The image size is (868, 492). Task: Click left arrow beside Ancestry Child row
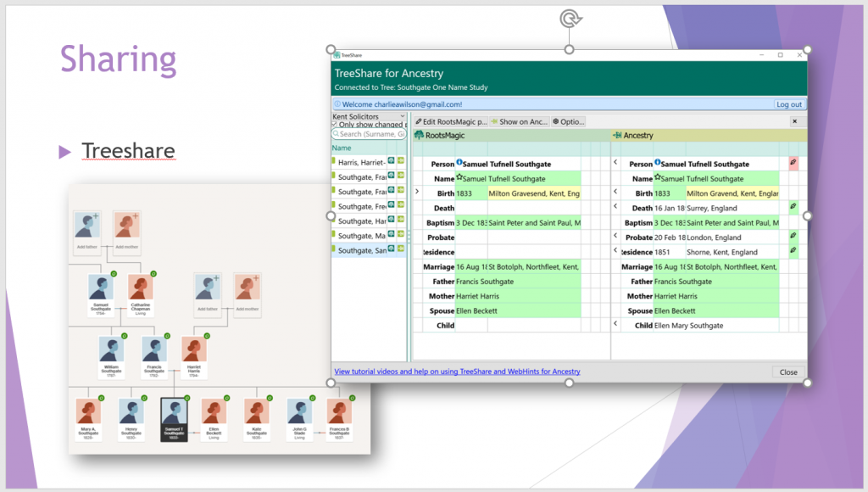[x=615, y=324]
